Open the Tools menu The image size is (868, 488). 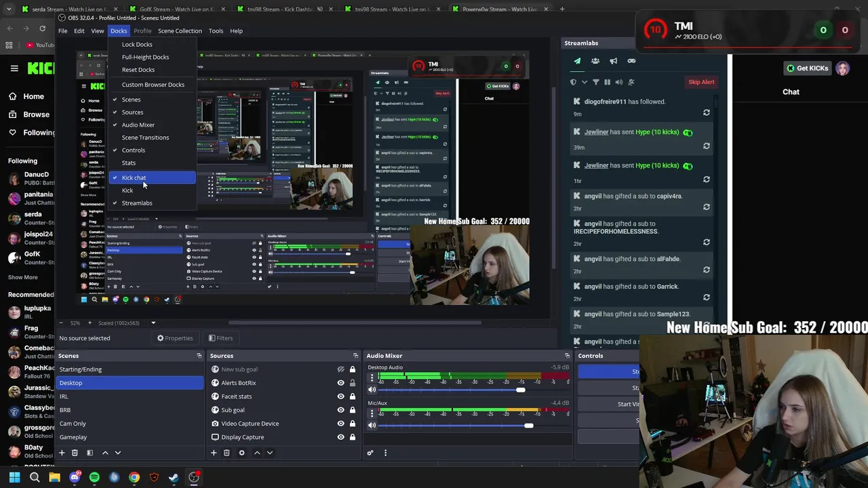tap(216, 30)
